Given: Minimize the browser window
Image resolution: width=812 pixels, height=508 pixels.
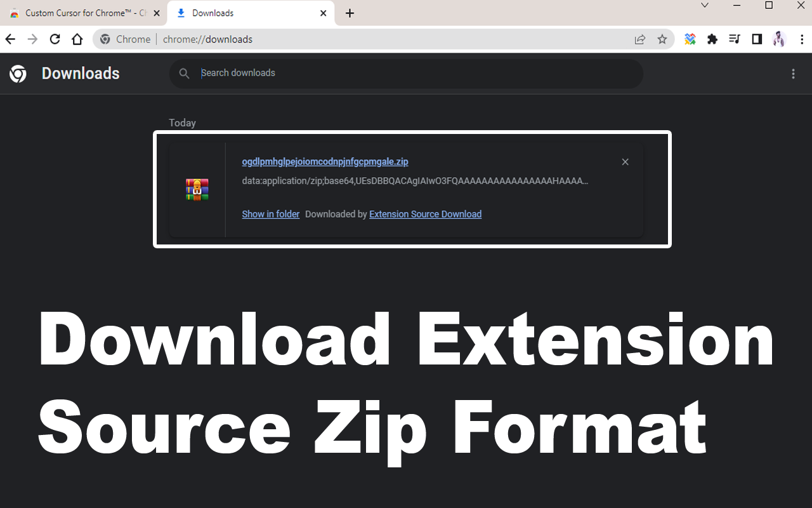Looking at the screenshot, I should pyautogui.click(x=738, y=5).
